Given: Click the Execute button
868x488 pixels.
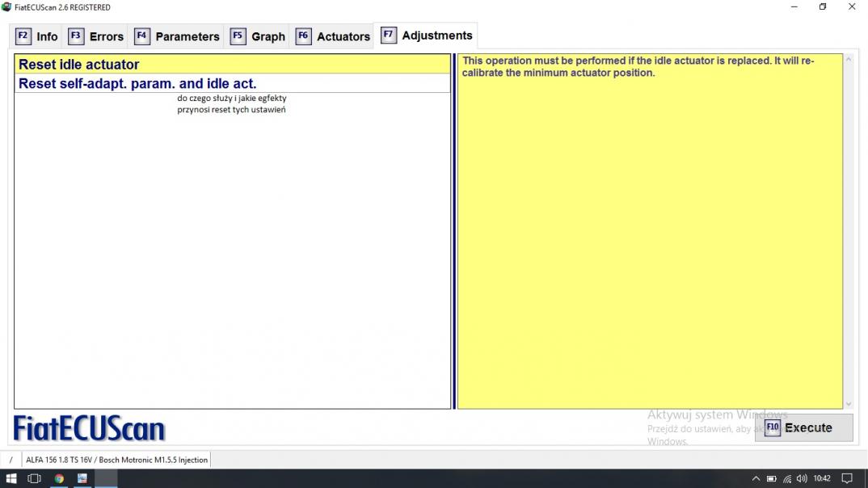Looking at the screenshot, I should point(804,427).
